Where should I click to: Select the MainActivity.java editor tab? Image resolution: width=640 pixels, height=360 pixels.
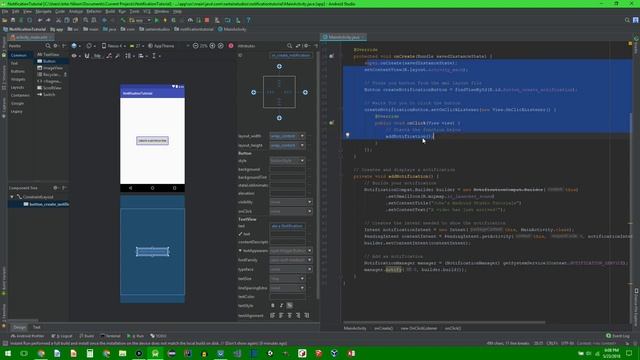[343, 37]
